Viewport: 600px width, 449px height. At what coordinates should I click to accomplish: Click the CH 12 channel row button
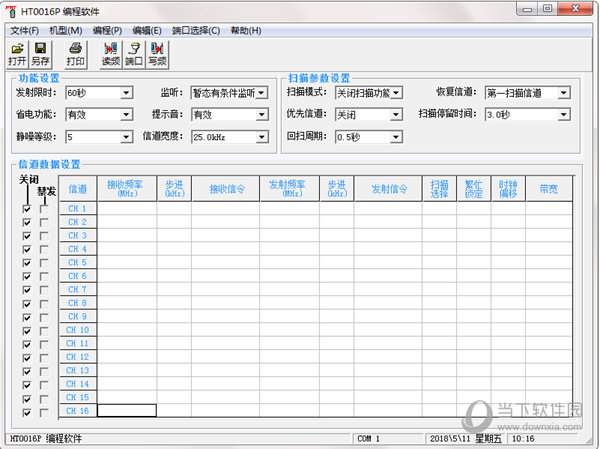point(77,357)
